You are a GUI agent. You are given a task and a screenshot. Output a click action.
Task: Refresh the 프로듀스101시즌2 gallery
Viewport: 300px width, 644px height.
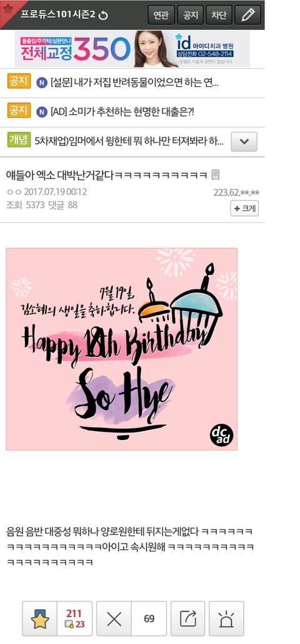pos(103,16)
